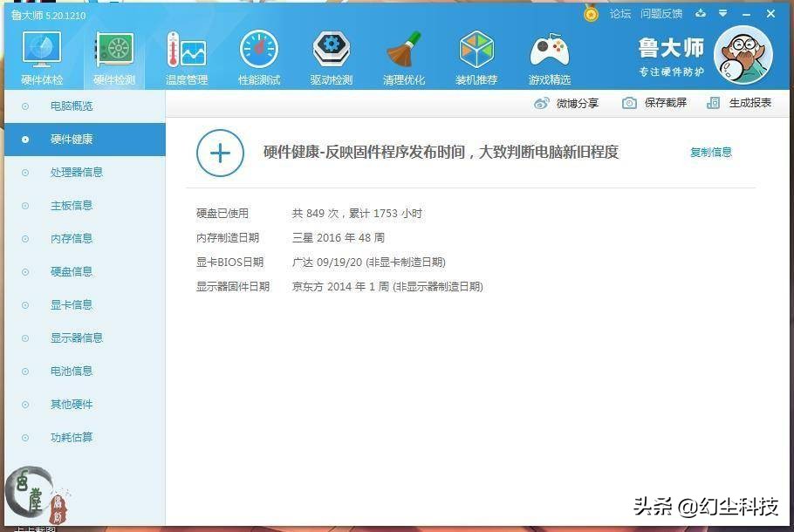Generate a report with 生成报表

(x=748, y=103)
